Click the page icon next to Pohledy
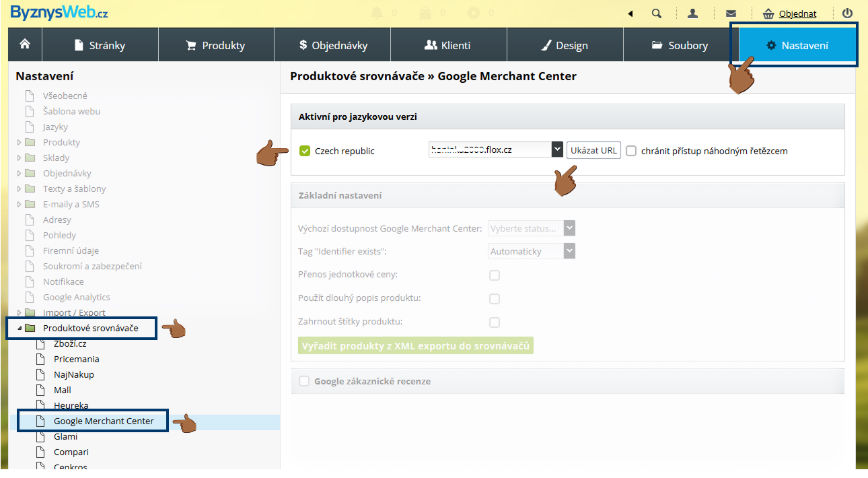This screenshot has width=868, height=478. 30,235
